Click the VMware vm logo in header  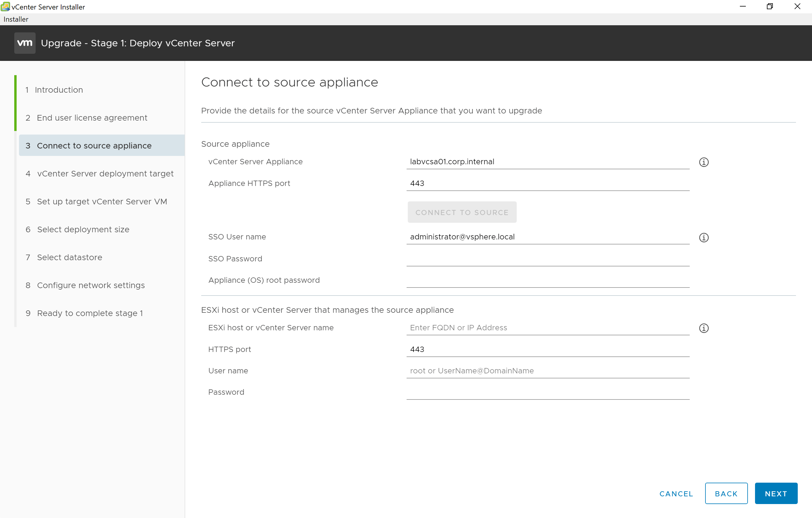(x=25, y=43)
